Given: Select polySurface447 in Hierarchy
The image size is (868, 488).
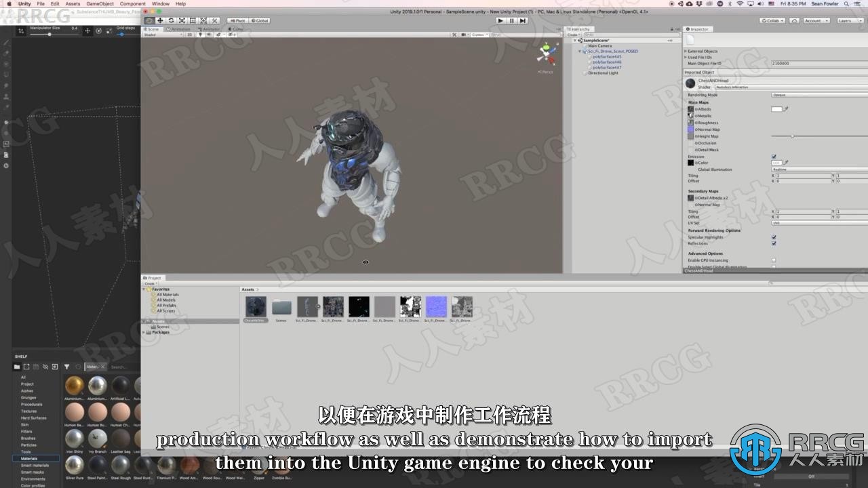Looking at the screenshot, I should [x=607, y=67].
